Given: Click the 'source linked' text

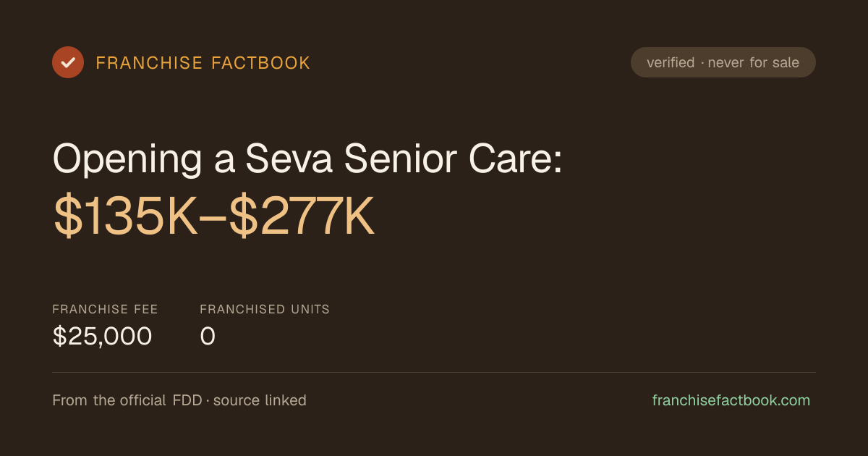Looking at the screenshot, I should tap(260, 400).
